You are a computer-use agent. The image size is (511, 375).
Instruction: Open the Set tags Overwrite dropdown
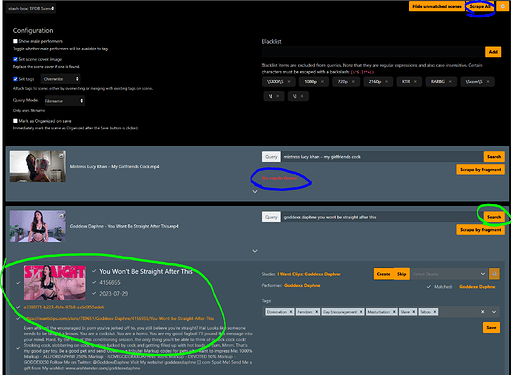[61, 79]
